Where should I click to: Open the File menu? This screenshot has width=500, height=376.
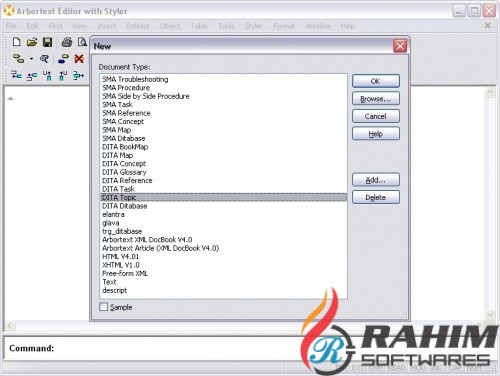11,26
